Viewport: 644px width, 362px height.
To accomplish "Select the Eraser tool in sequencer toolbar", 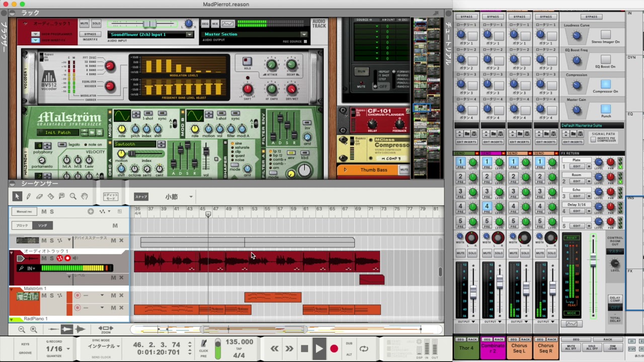I will pos(39,197).
